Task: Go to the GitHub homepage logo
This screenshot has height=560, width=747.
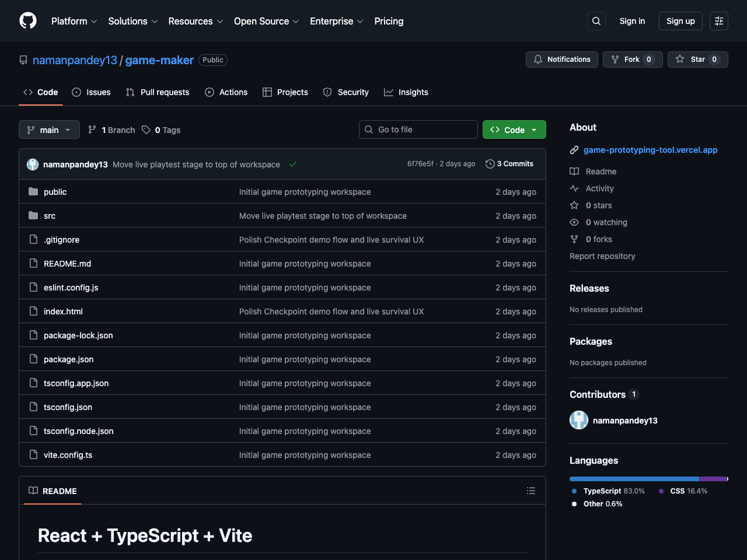Action: pos(28,21)
